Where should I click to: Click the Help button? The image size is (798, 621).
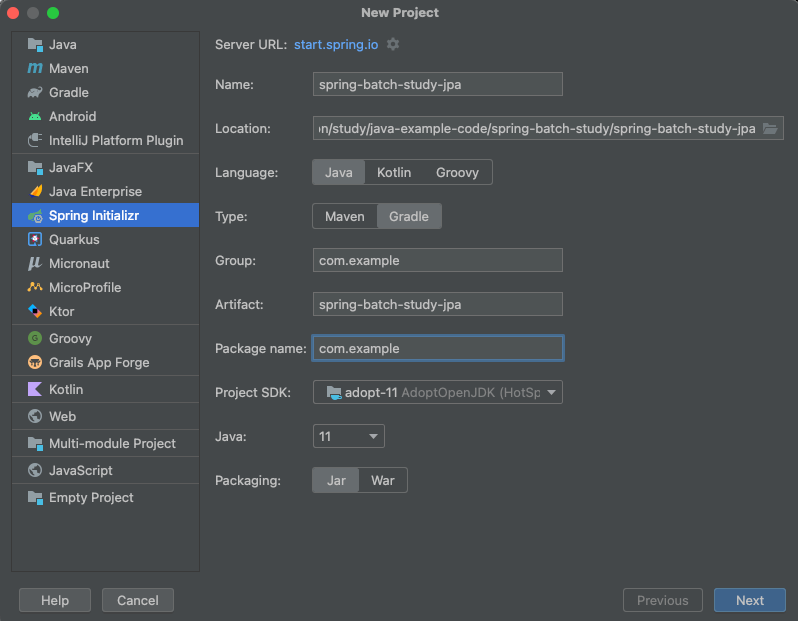55,600
